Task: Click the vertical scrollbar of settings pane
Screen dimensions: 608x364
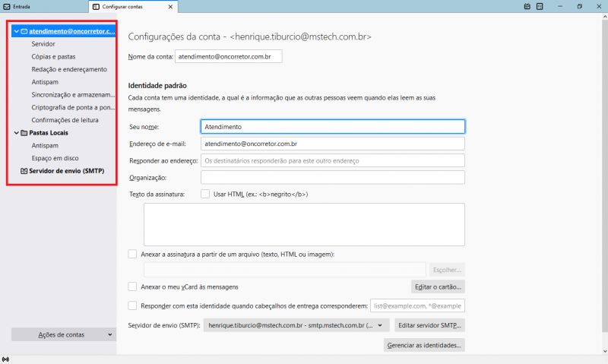Action: [x=605, y=176]
